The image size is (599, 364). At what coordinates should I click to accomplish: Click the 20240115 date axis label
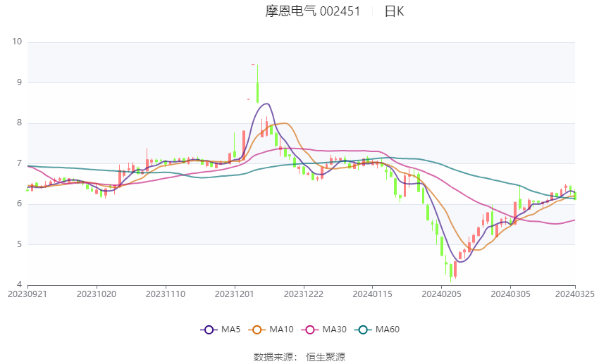373,294
